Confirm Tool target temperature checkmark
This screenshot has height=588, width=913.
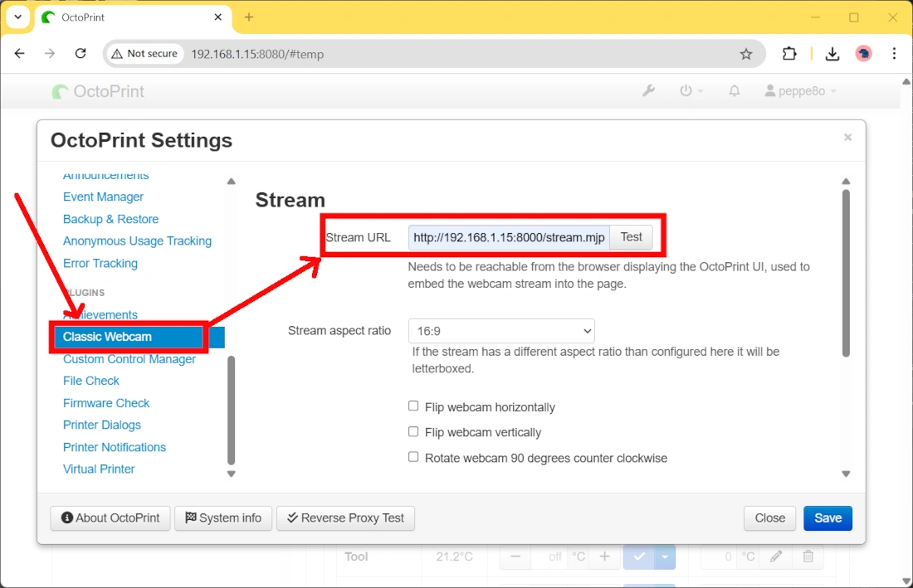point(639,556)
